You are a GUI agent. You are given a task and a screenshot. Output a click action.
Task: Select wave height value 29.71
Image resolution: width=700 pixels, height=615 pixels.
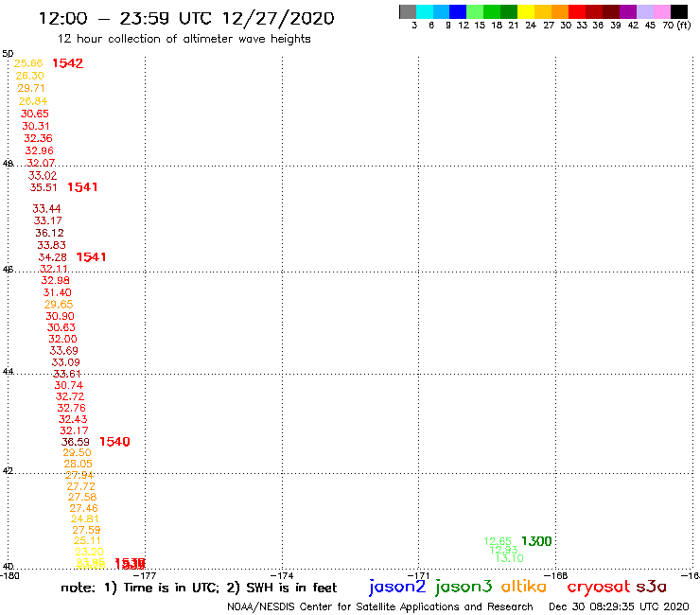pos(31,88)
